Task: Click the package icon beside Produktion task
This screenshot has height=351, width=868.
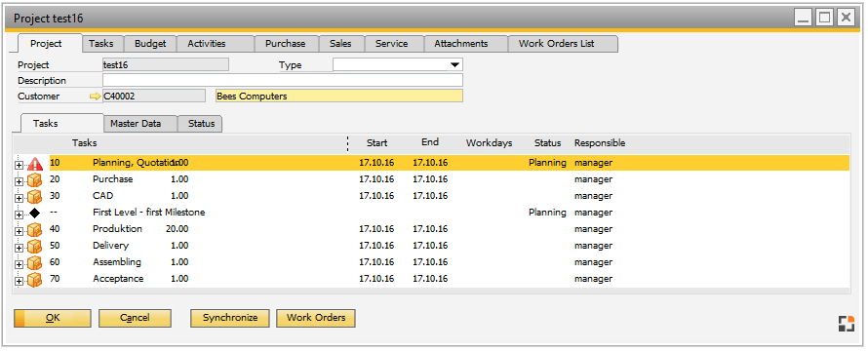Action: tap(35, 230)
